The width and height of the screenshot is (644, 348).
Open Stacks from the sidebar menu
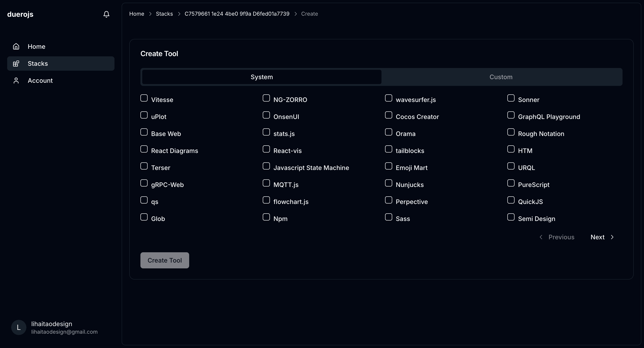[61, 64]
